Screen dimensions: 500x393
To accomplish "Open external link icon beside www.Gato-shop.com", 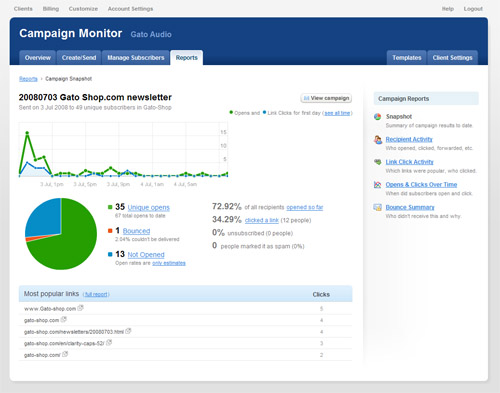I will point(80,308).
